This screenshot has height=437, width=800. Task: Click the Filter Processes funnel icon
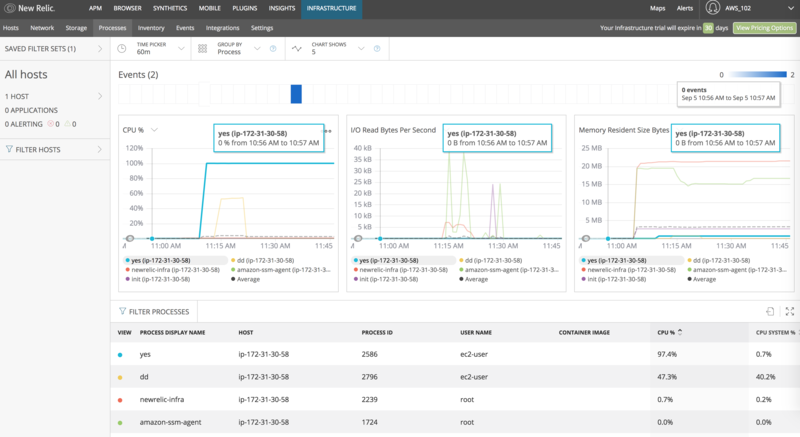tap(122, 311)
